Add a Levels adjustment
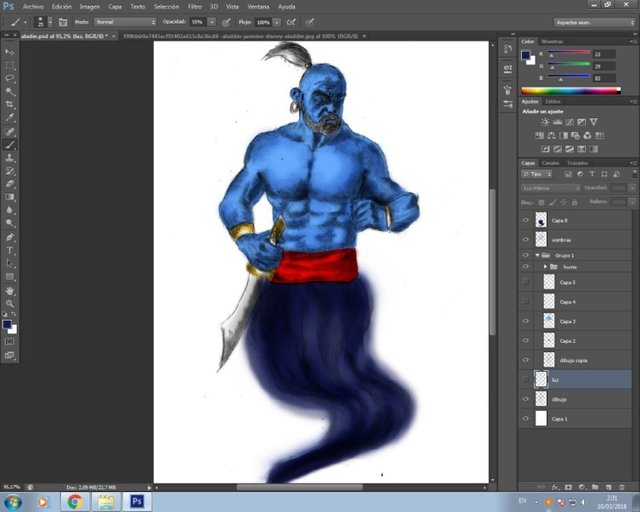 point(557,122)
